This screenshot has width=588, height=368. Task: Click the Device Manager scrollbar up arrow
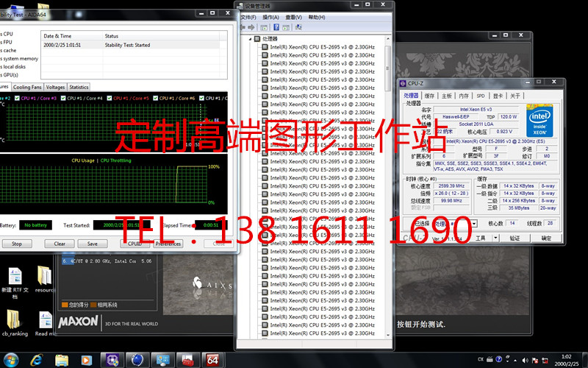point(388,39)
